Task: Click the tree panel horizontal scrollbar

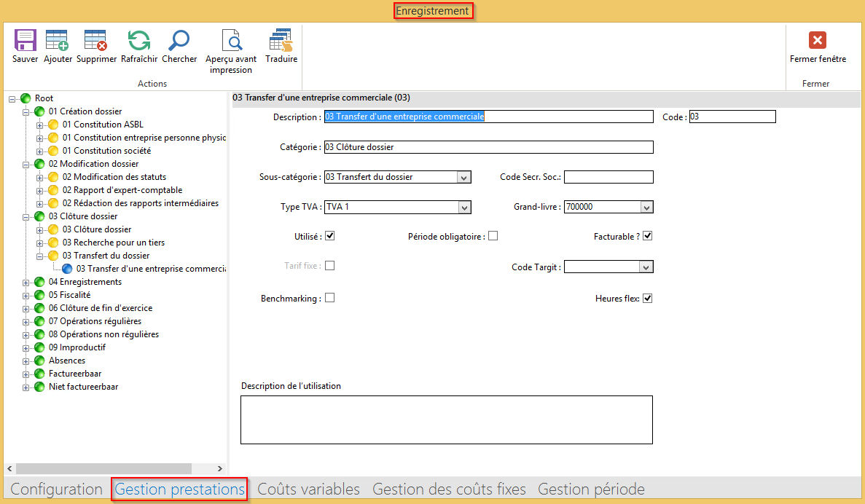Action: (103, 468)
